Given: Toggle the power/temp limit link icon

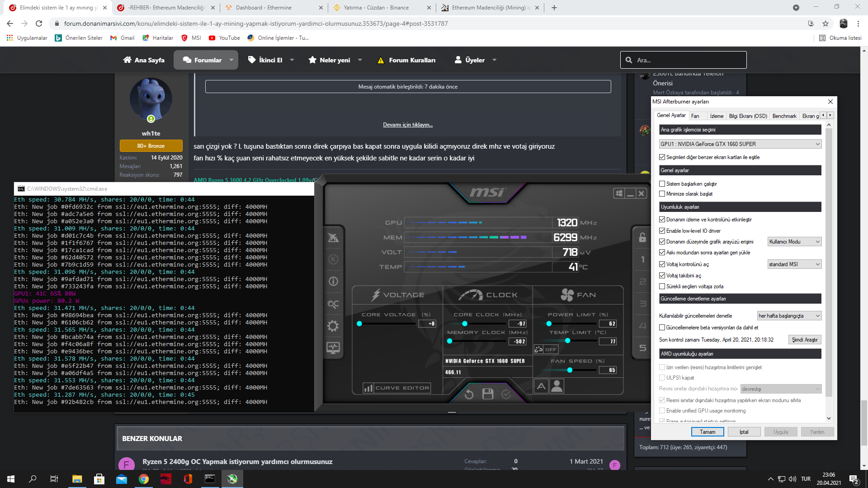Looking at the screenshot, I should pos(538,349).
